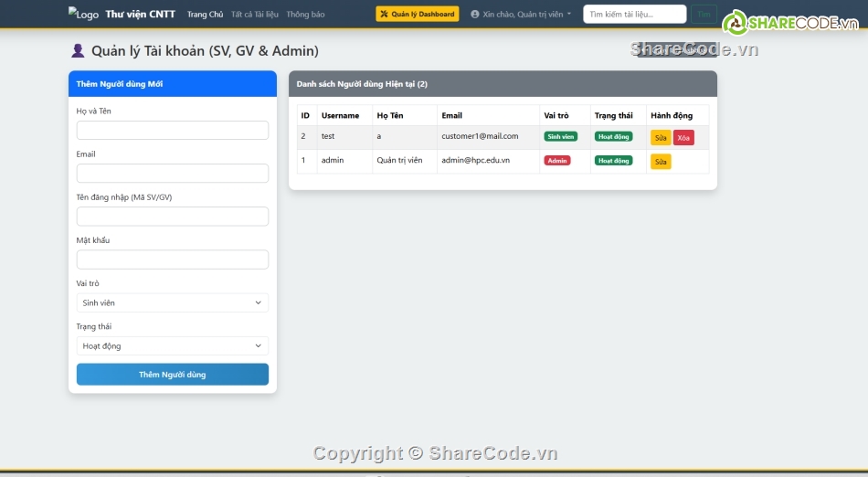Image resolution: width=868 pixels, height=477 pixels.
Task: Click the Họ và Tên input field
Action: coord(173,131)
